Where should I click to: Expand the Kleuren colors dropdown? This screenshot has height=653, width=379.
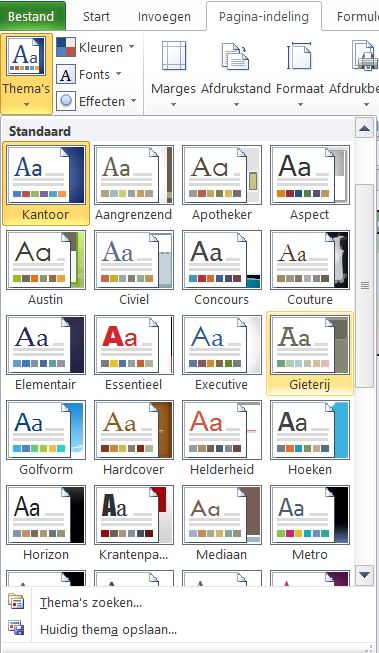pos(96,47)
